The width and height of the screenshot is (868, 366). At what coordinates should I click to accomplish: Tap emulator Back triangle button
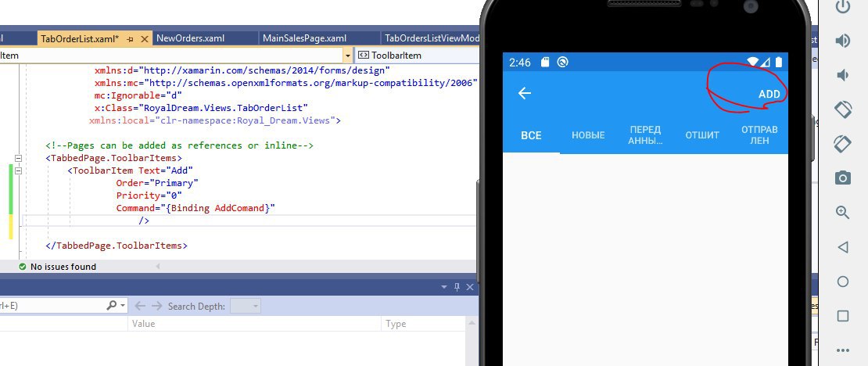842,247
